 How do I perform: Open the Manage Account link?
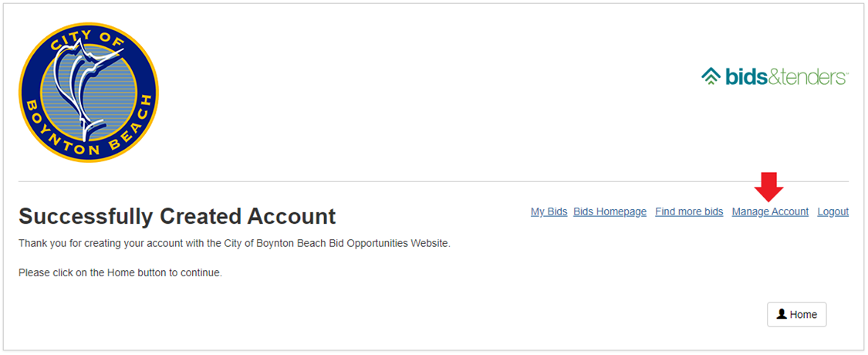pos(770,211)
